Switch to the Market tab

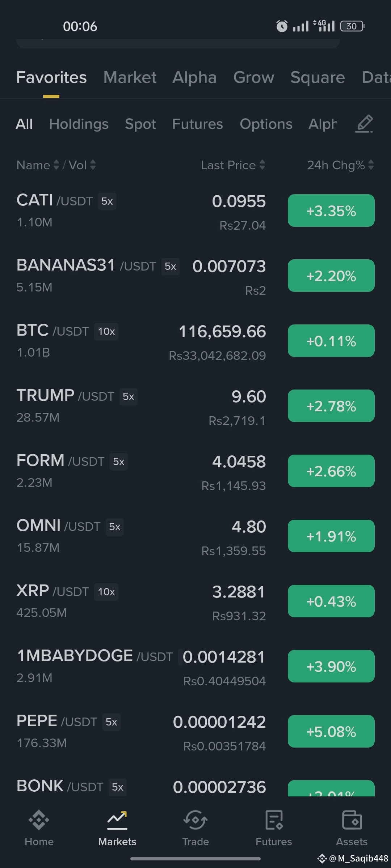click(130, 77)
